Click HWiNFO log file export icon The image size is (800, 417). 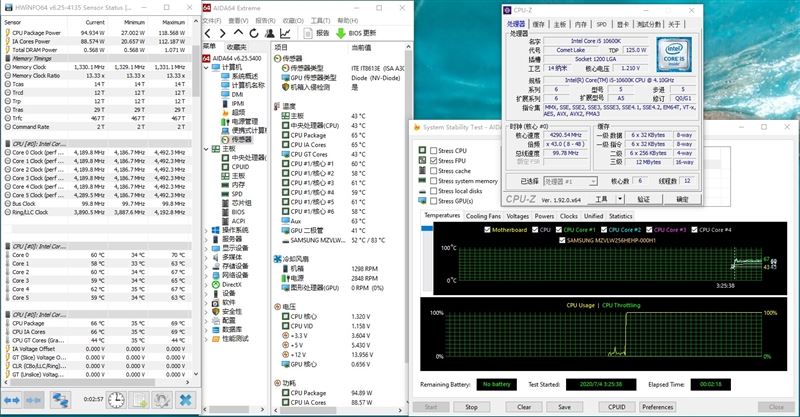click(139, 400)
